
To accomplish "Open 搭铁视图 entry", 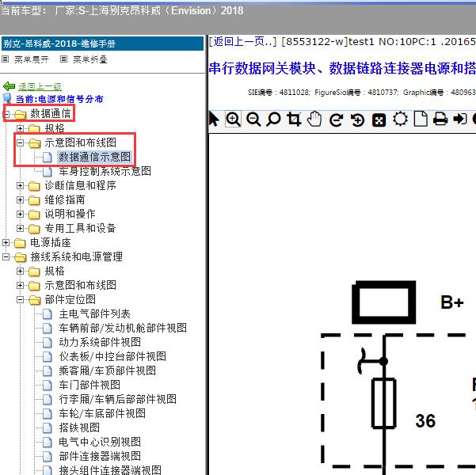I will pyautogui.click(x=79, y=428).
